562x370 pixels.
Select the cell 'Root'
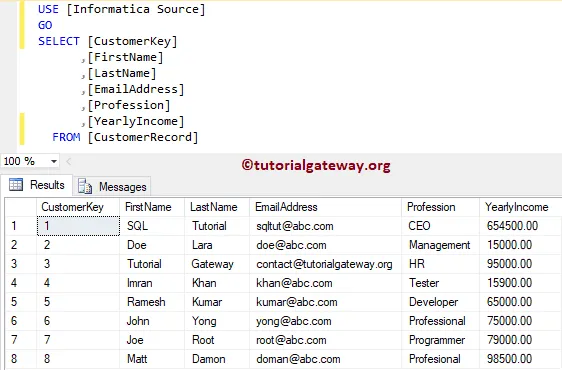(x=217, y=340)
